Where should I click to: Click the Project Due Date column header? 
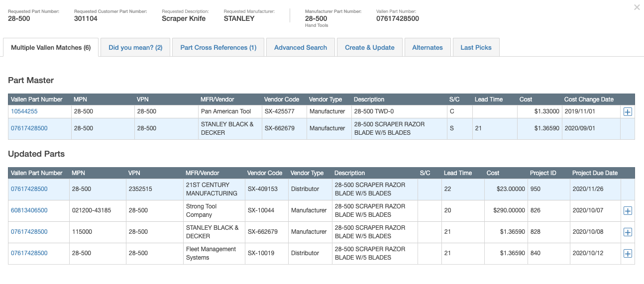click(x=595, y=173)
